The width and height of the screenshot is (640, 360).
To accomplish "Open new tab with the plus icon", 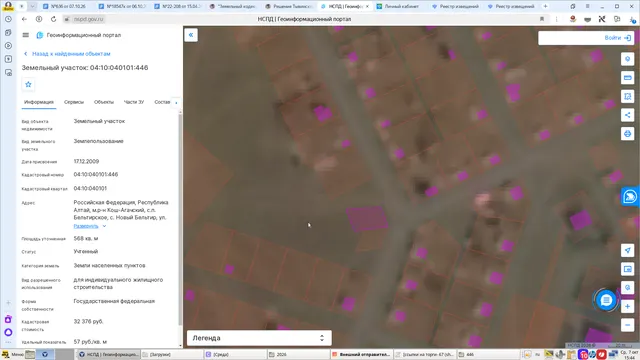I will click(x=545, y=7).
